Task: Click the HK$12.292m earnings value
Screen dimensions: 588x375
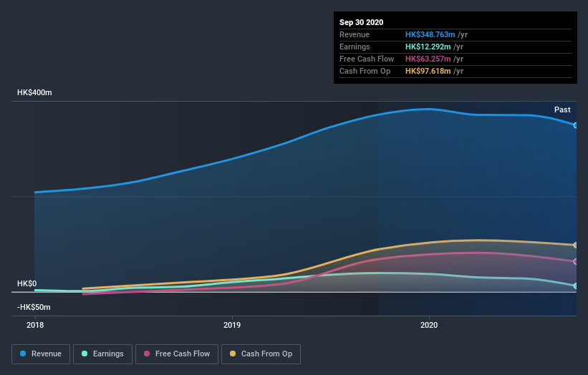Action: click(x=428, y=47)
